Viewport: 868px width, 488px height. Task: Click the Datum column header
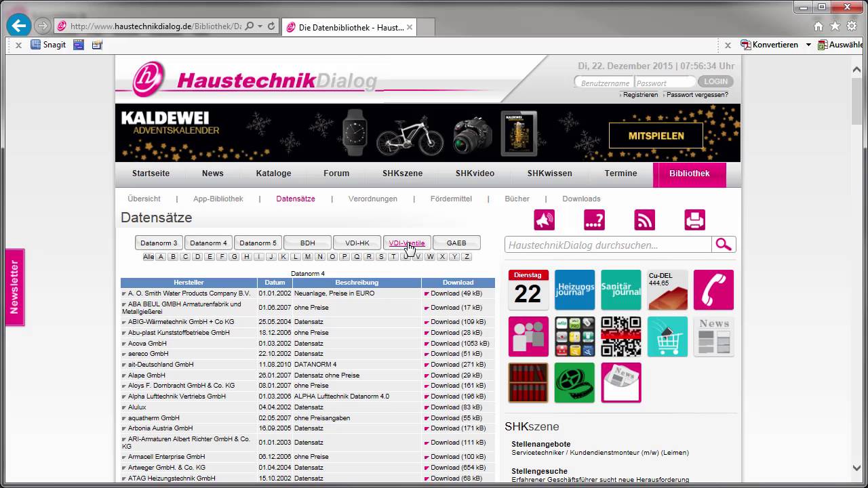pos(275,283)
